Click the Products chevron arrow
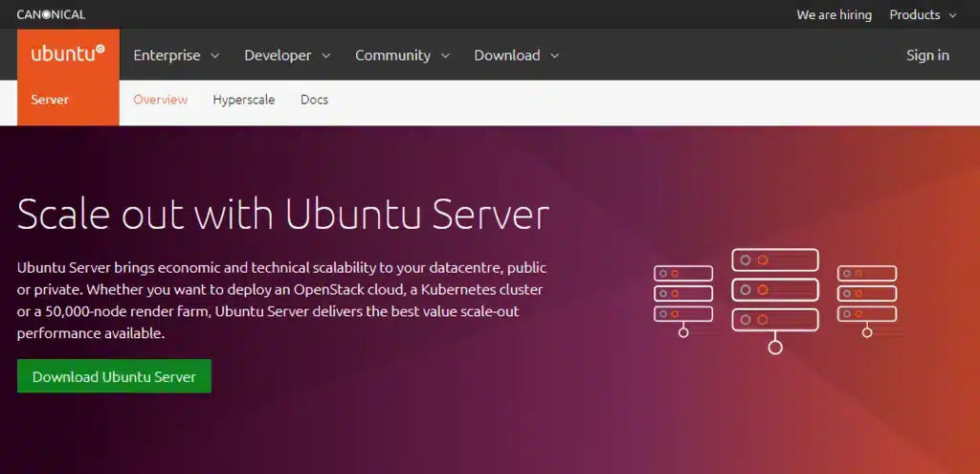Viewport: 980px width, 474px height. point(952,15)
